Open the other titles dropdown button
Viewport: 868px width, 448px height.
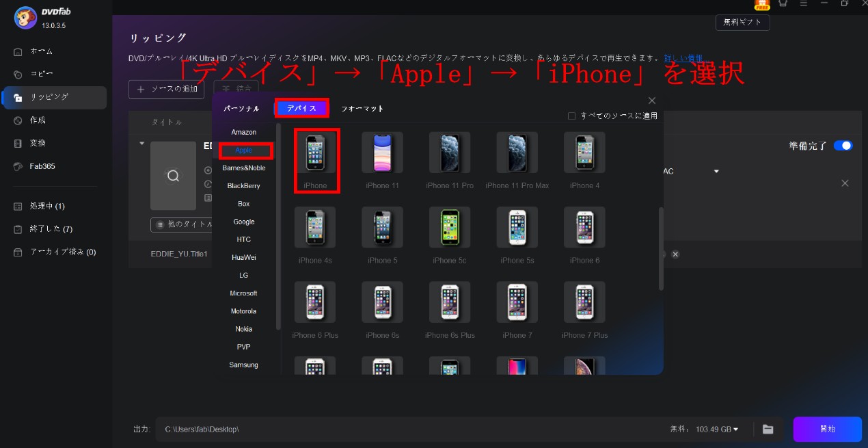(182, 224)
